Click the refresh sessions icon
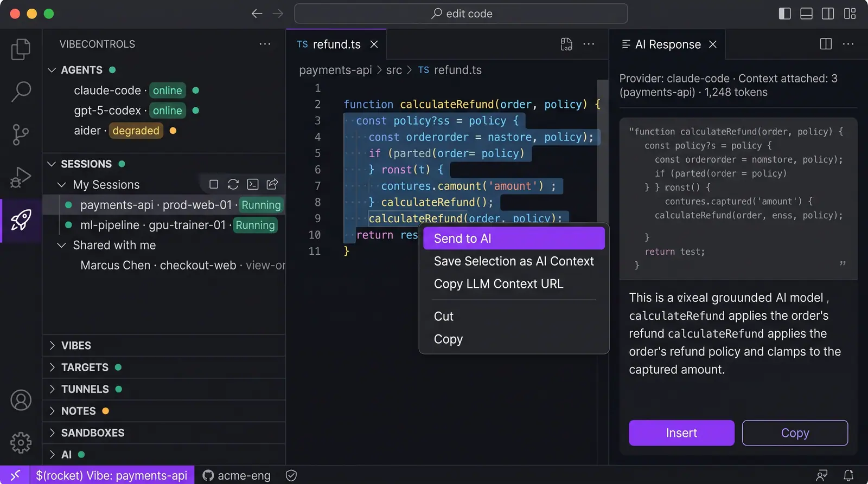868x484 pixels. click(x=233, y=184)
